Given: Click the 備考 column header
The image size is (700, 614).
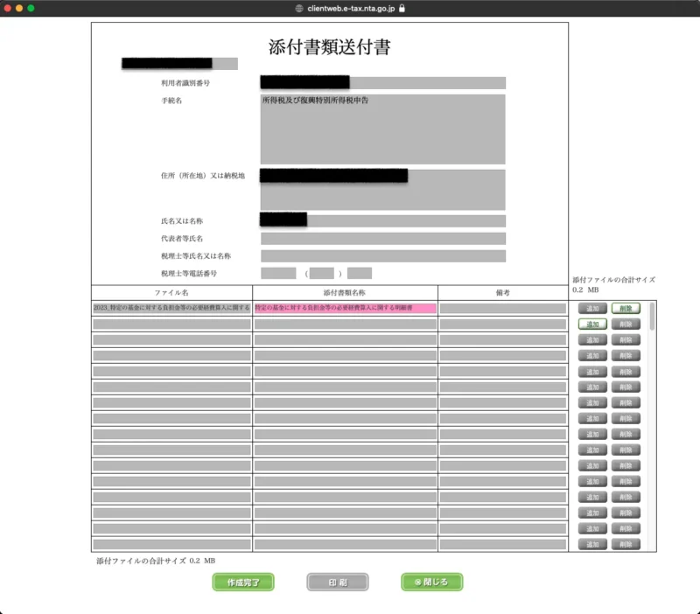Looking at the screenshot, I should pos(502,293).
